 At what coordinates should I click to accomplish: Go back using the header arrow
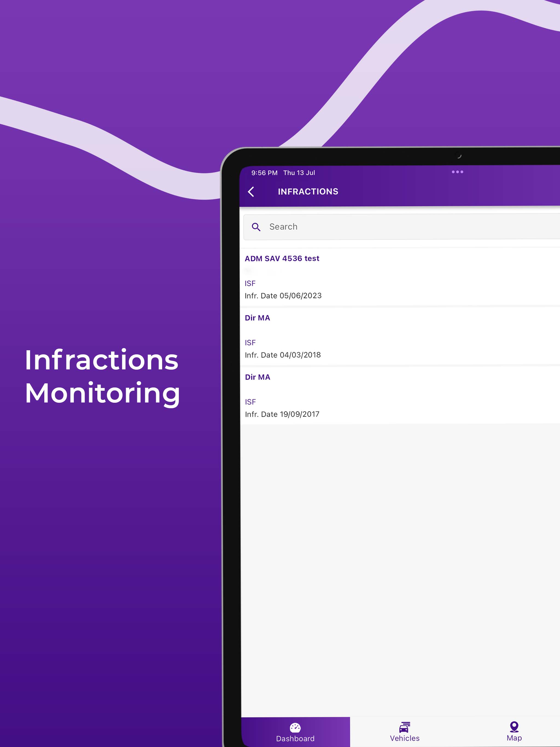[x=251, y=192]
